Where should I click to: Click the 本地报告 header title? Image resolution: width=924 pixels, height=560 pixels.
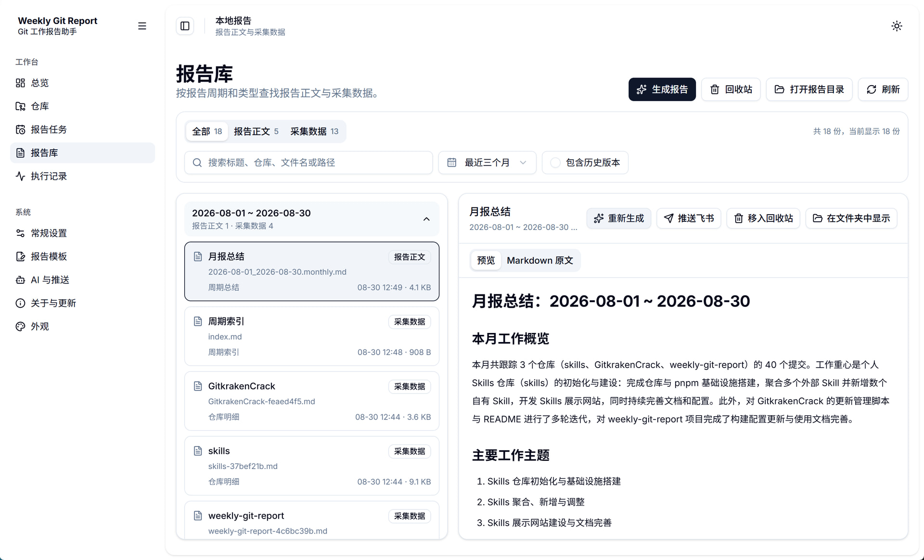(233, 21)
